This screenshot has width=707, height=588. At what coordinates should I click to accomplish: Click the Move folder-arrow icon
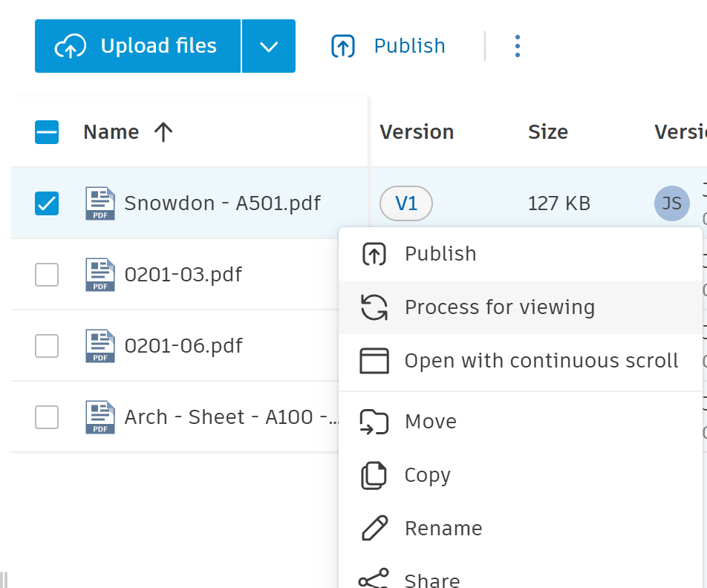point(374,422)
